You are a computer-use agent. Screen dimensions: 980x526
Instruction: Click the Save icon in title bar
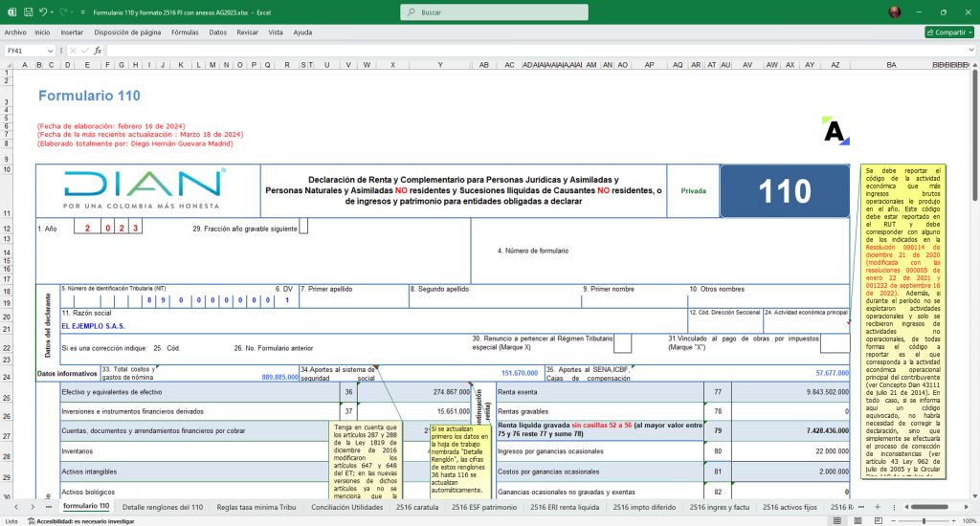click(x=28, y=11)
